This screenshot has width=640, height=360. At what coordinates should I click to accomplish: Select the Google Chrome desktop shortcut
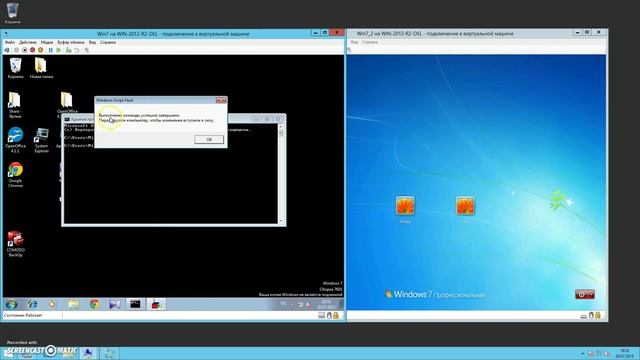(16, 175)
